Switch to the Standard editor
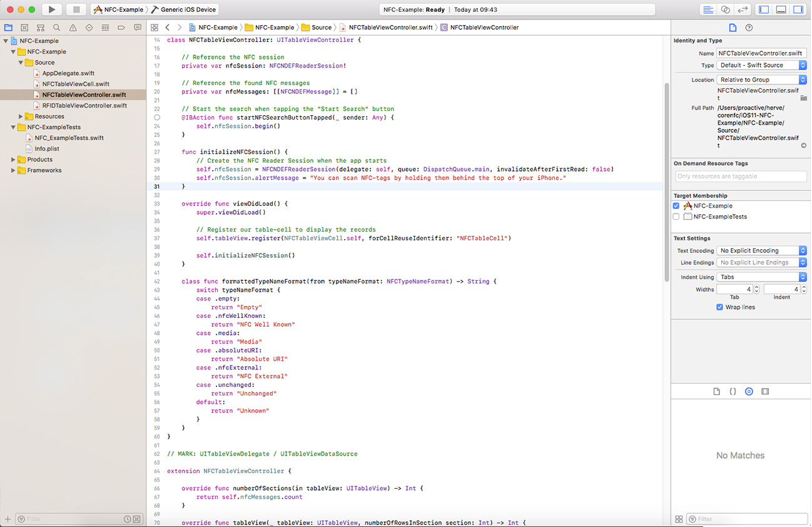The image size is (812, 527). coord(708,9)
